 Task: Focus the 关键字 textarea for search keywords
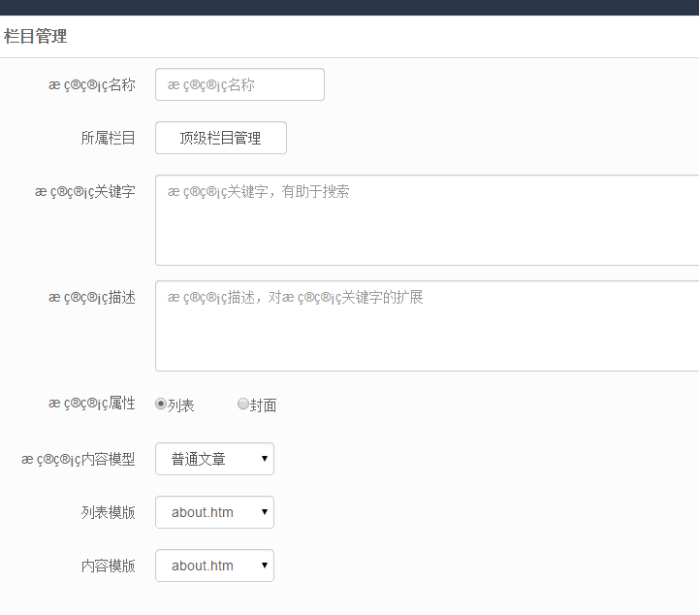pos(427,220)
